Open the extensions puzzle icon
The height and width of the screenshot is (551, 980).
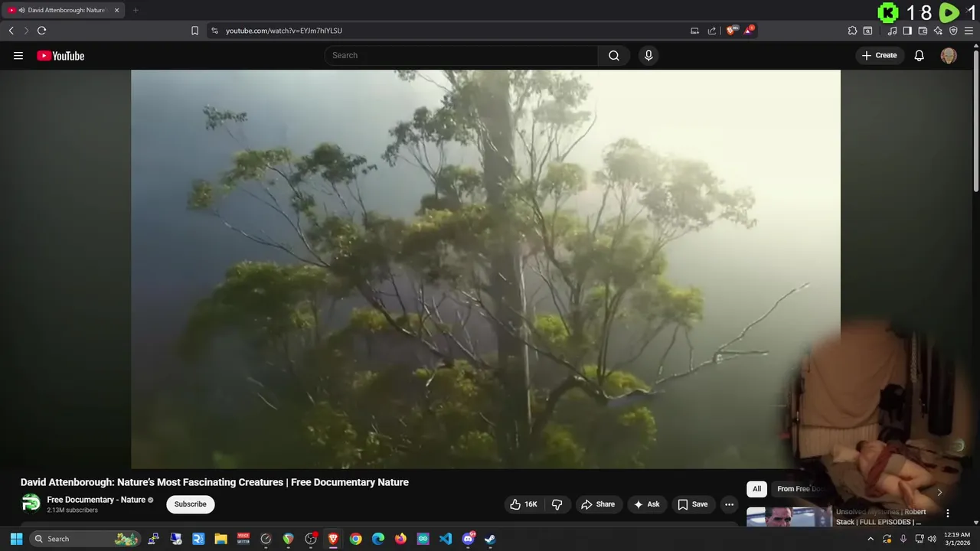pyautogui.click(x=852, y=31)
